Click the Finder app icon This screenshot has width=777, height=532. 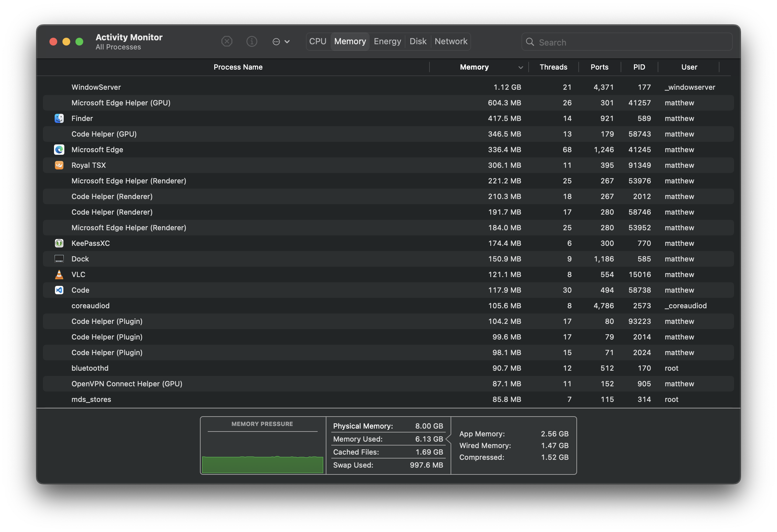[59, 118]
